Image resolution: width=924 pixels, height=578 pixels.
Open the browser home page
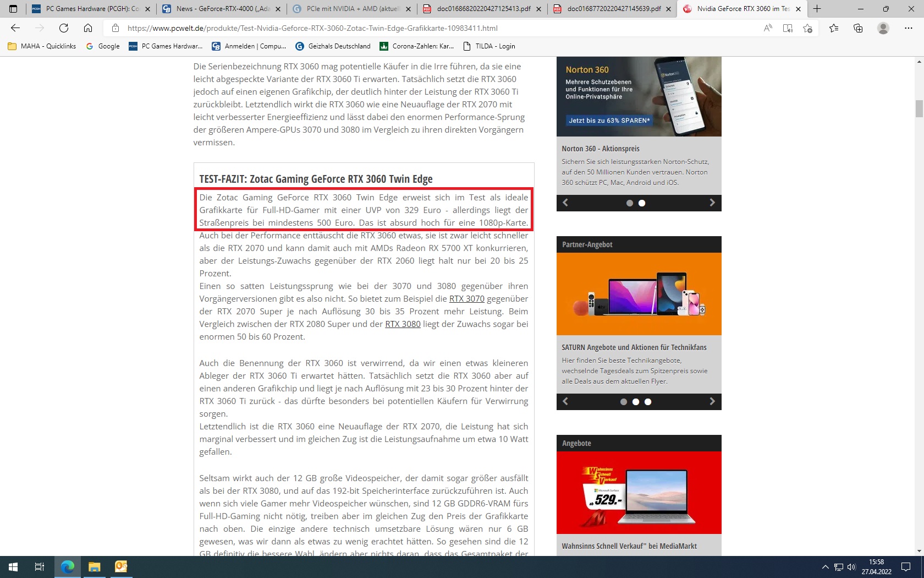pyautogui.click(x=88, y=28)
